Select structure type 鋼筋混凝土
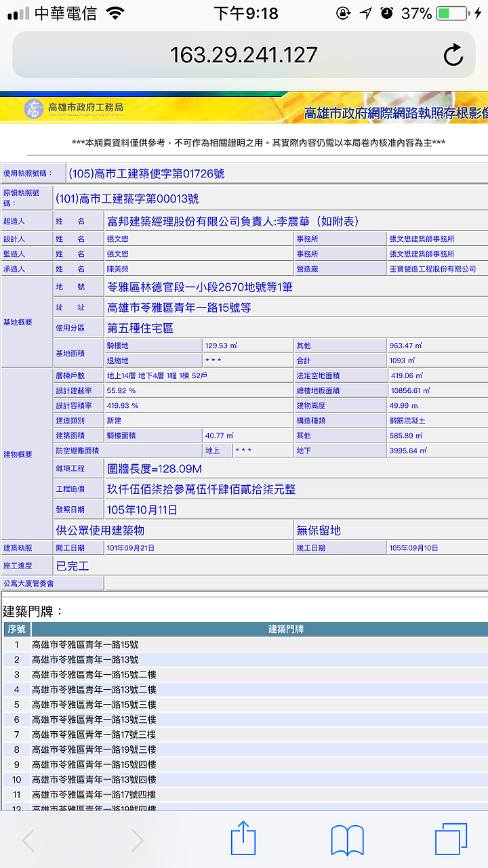The height and width of the screenshot is (868, 488). click(407, 420)
